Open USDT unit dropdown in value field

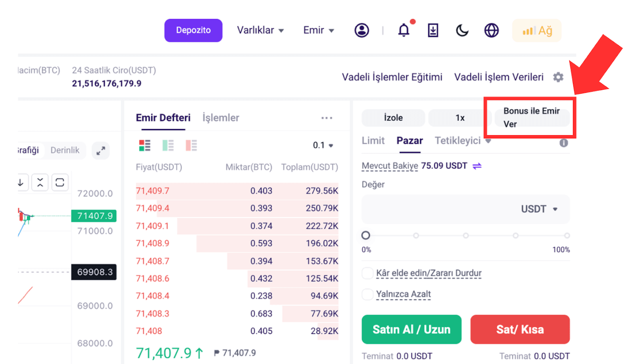coord(539,209)
